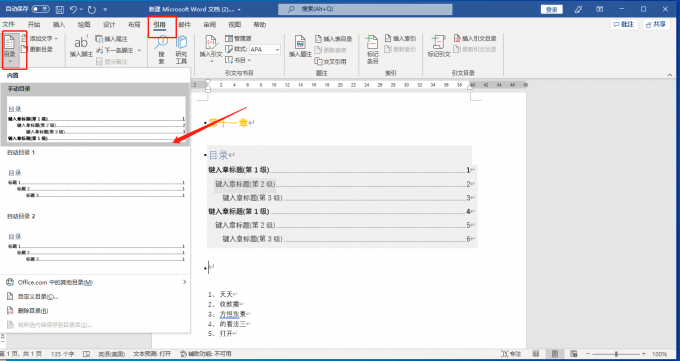Open the 批注 comments pane

click(624, 24)
